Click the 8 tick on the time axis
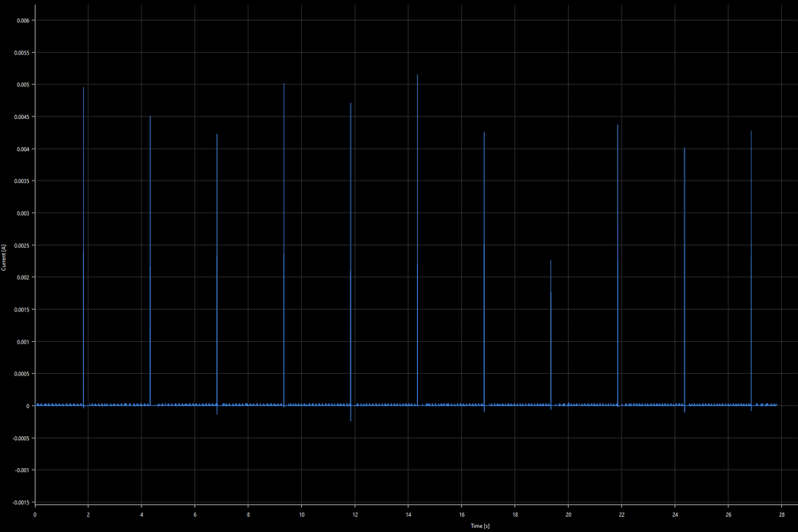Screen dimensions: 798x532 pos(248,514)
